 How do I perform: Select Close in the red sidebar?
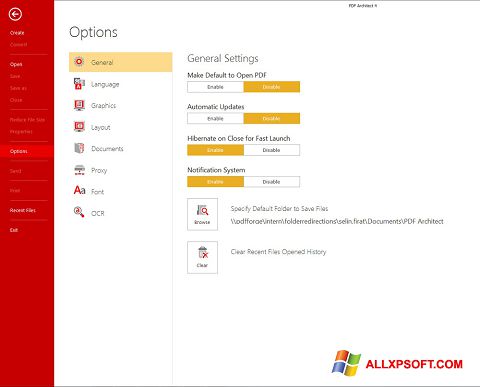click(16, 100)
